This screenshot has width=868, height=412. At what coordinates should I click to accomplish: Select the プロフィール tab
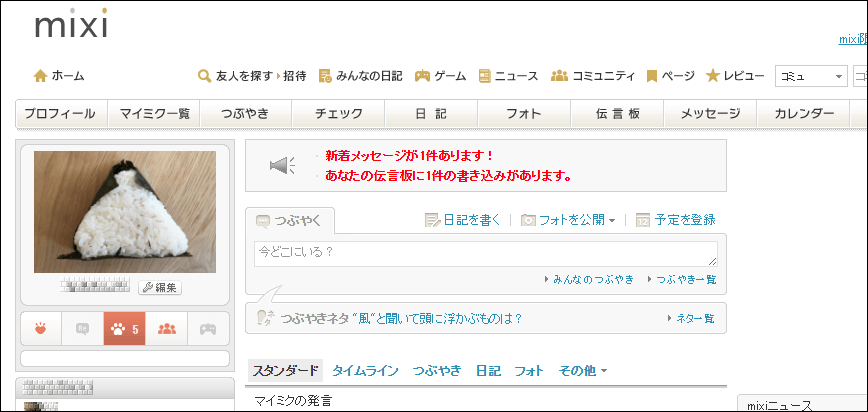pyautogui.click(x=61, y=114)
